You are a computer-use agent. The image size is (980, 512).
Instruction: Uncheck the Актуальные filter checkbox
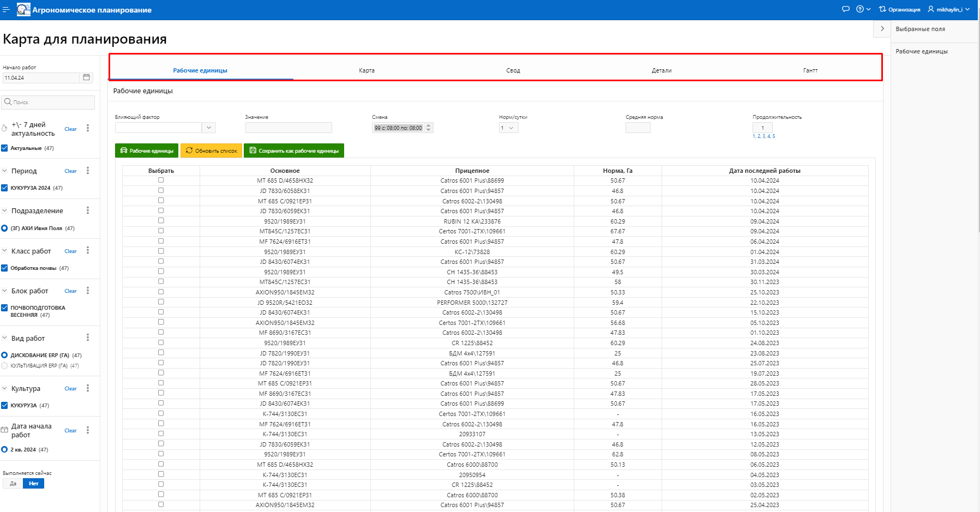5,148
